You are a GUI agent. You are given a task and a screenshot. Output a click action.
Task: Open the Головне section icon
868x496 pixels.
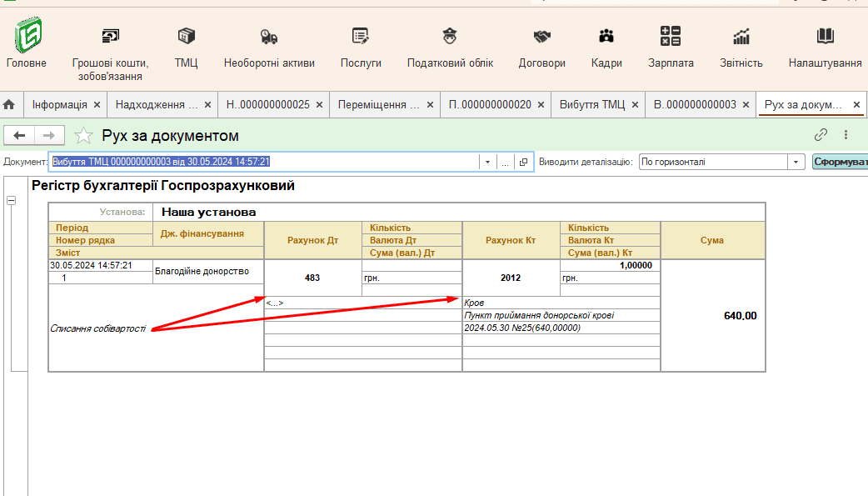point(27,36)
